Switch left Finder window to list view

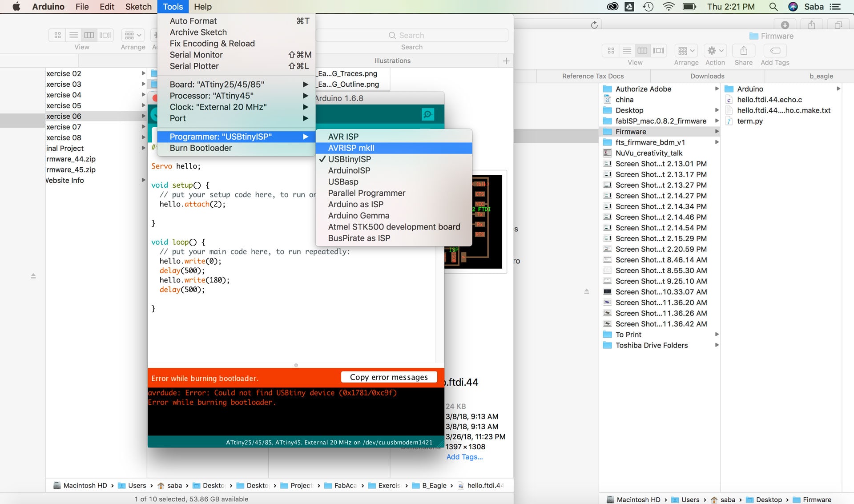(73, 35)
